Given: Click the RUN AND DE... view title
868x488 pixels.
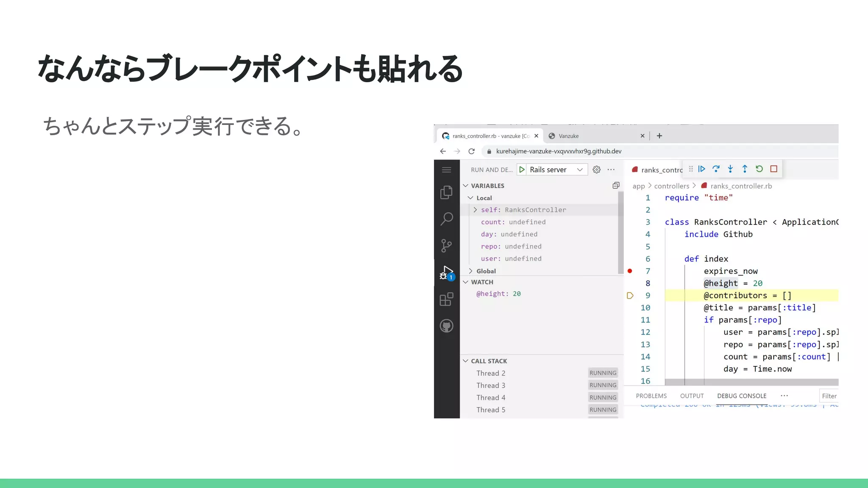Looking at the screenshot, I should pyautogui.click(x=492, y=170).
